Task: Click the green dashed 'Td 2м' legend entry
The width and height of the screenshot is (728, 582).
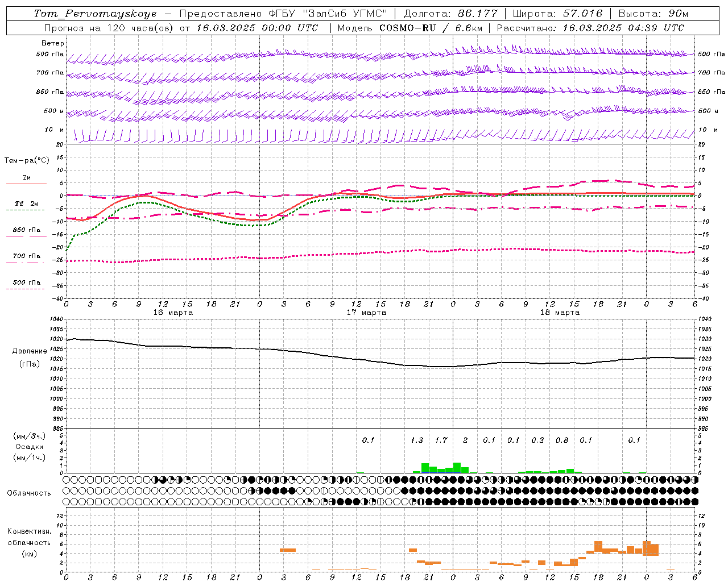Action: [27, 204]
